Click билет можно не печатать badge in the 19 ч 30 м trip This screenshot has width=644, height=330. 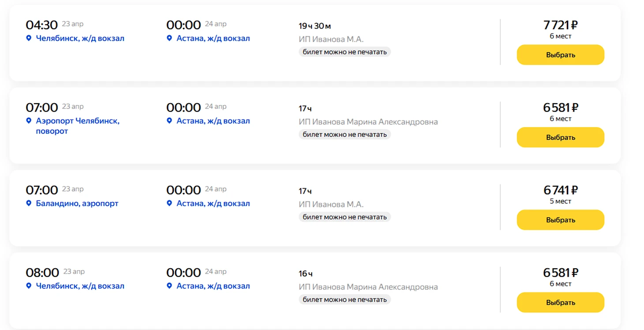coord(344,52)
